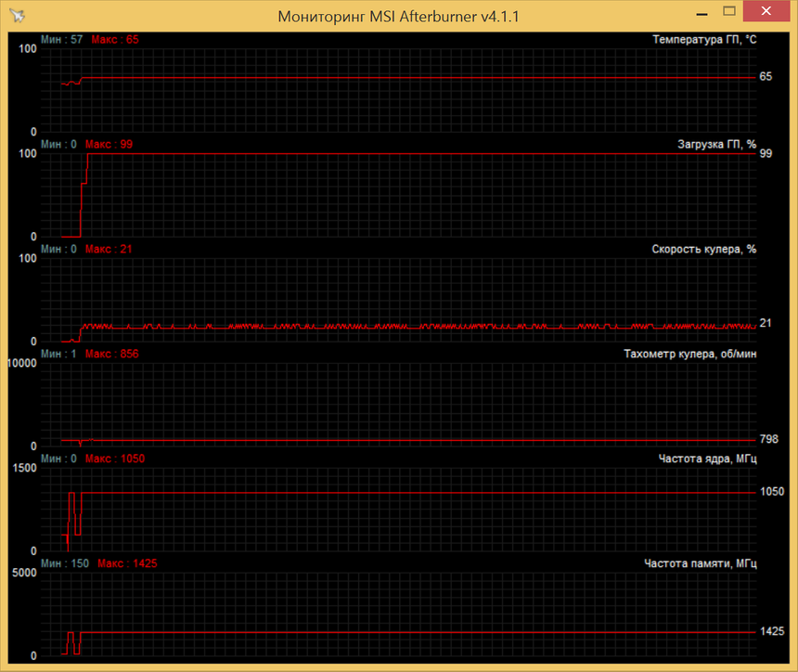Click the MSI Afterburner jet icon

coord(15,14)
